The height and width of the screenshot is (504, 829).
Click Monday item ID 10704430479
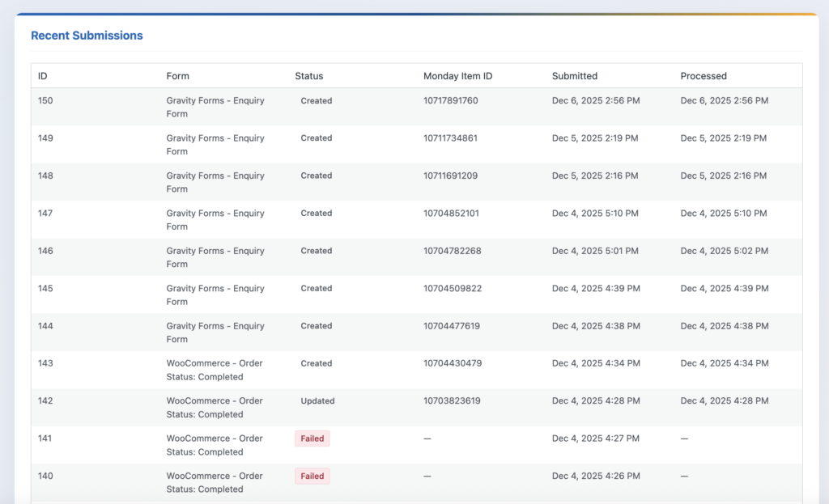452,363
